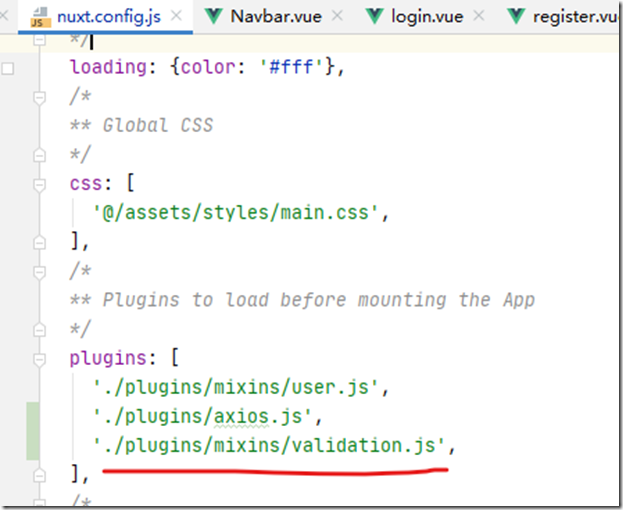Fold the Plugins comment at its opening marker
The image size is (623, 510).
(x=39, y=272)
